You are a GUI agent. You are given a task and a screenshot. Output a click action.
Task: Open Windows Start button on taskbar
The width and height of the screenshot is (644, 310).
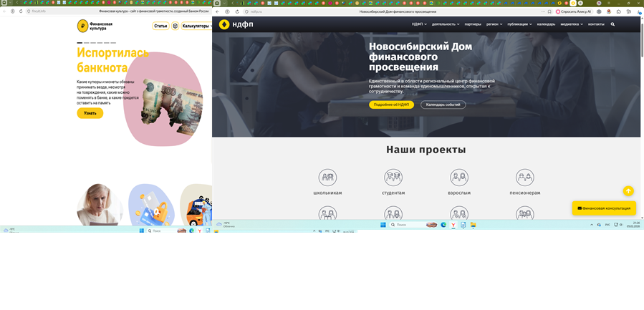click(x=383, y=225)
